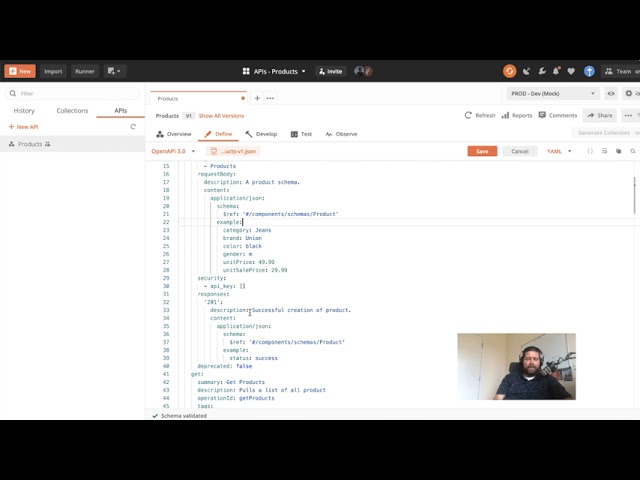Open the manage environments gear icon
The image size is (640, 480).
tap(629, 93)
